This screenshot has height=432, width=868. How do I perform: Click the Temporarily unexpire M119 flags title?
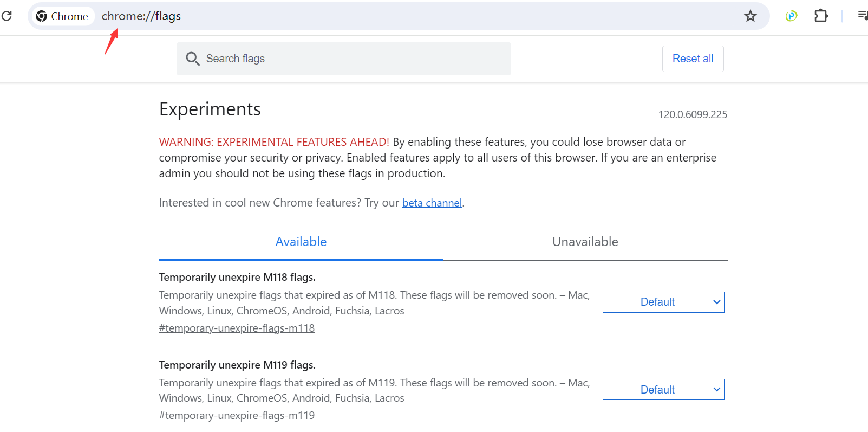click(237, 365)
